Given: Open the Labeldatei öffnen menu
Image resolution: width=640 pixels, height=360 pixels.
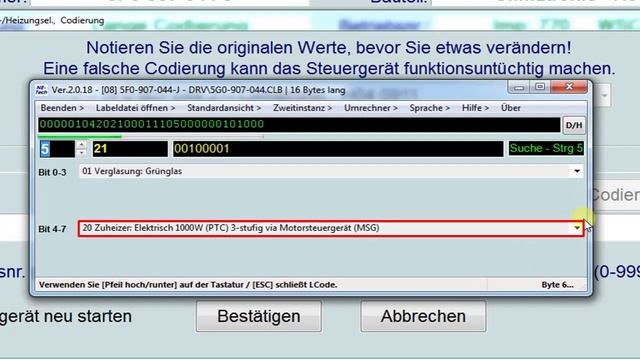Looking at the screenshot, I should click(136, 108).
